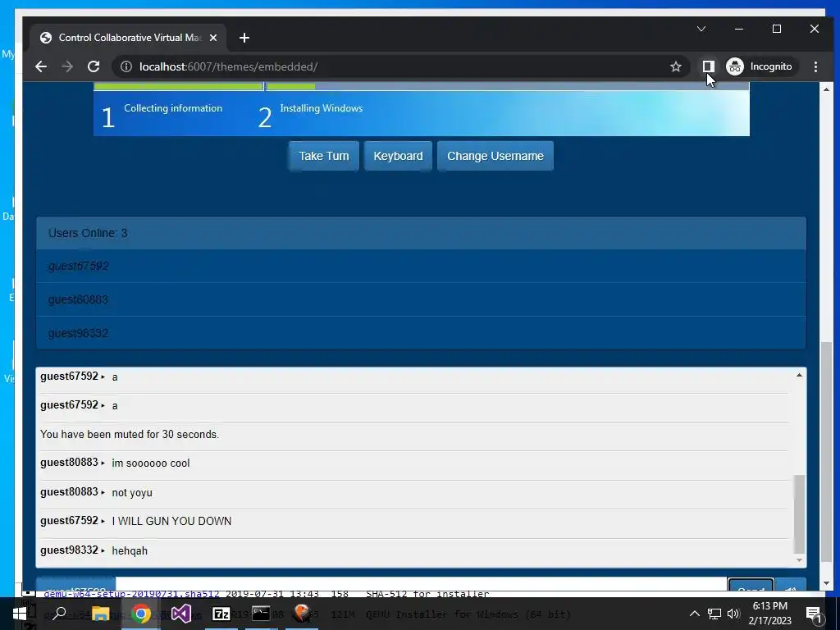This screenshot has height=630, width=840.
Task: Click the volume speaker icon in system tray
Action: [x=733, y=614]
